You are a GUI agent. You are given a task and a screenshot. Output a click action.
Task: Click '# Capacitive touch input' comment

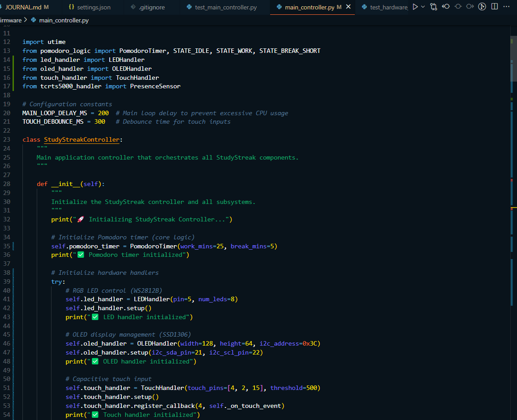click(x=108, y=379)
